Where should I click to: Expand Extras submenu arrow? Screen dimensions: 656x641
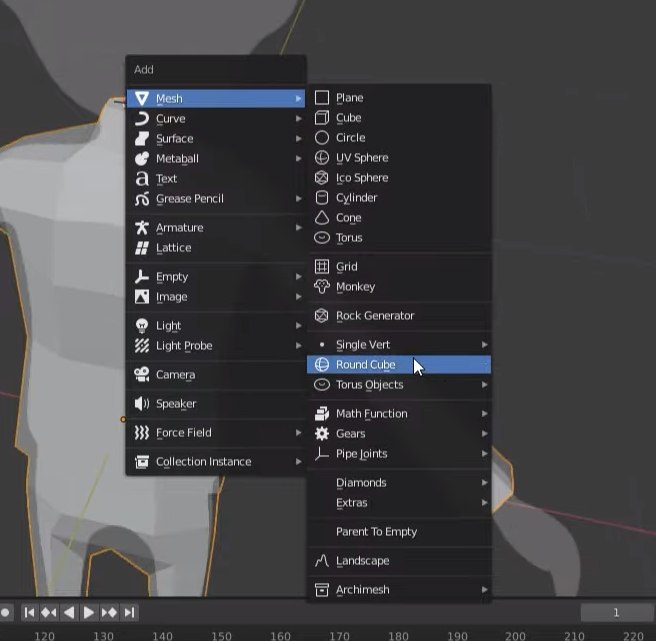(x=484, y=503)
